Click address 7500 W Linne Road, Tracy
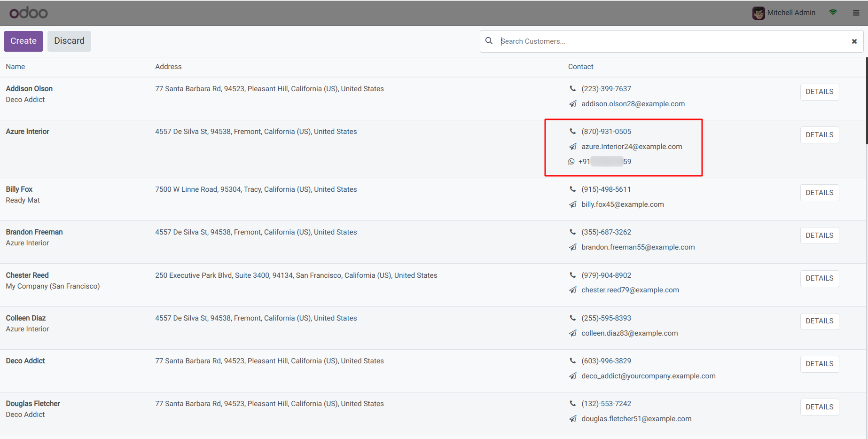This screenshot has height=439, width=868. (x=256, y=189)
